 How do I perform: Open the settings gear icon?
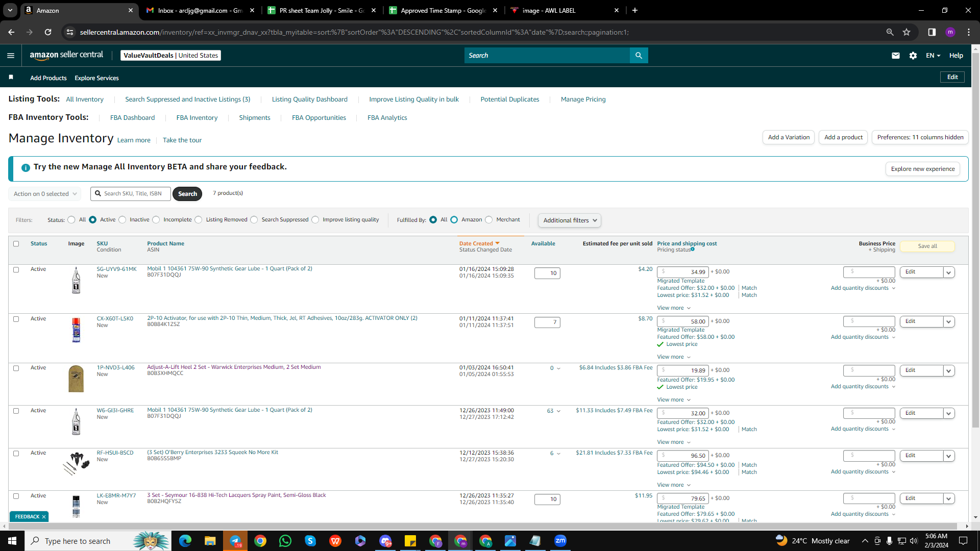913,56
